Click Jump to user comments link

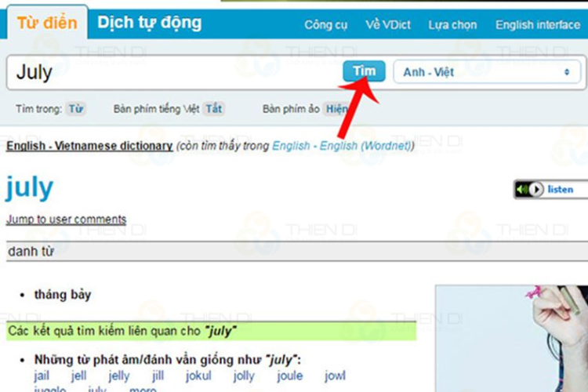(66, 220)
